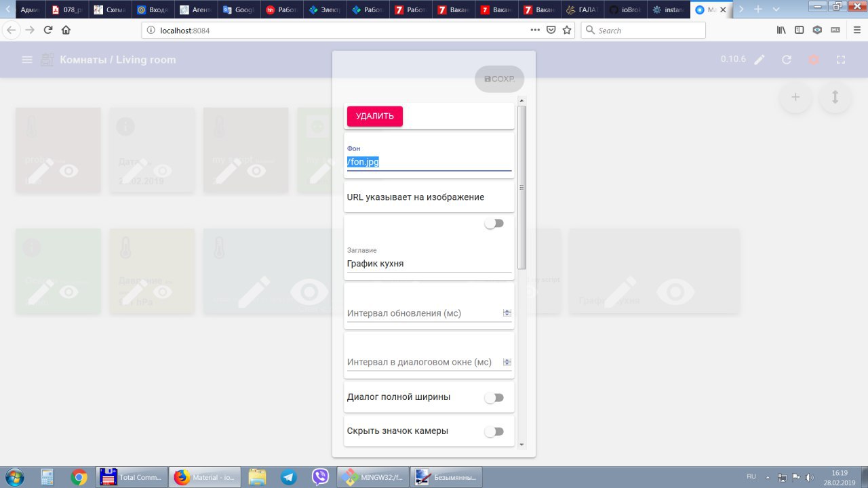Click the refresh icon in the app header
The width and height of the screenshot is (868, 488).
(787, 60)
